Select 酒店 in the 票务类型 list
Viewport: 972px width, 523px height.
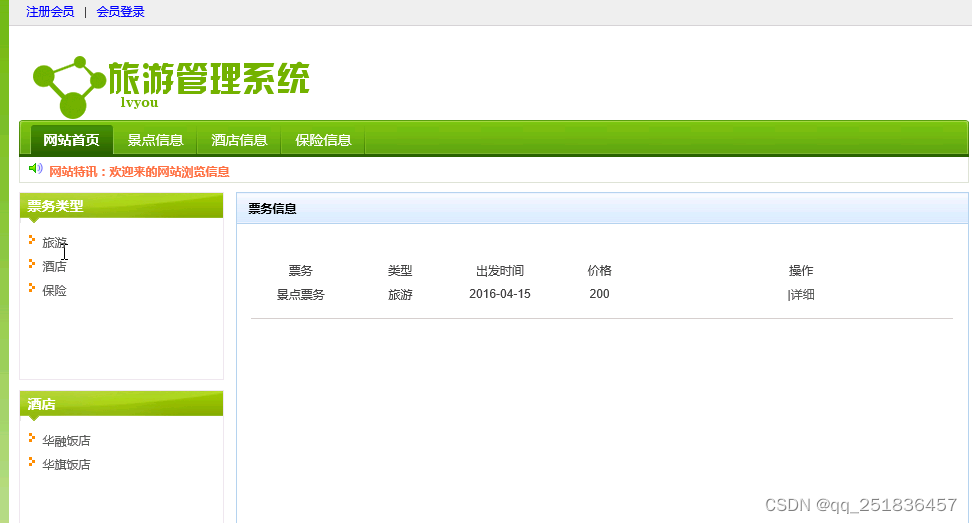55,266
